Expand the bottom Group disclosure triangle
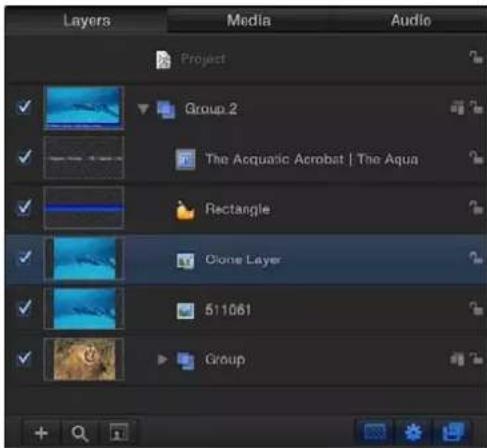 [162, 360]
